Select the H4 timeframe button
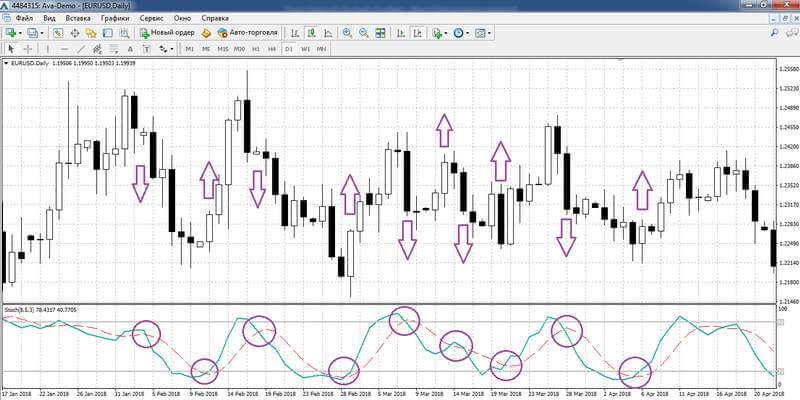Image resolution: width=800 pixels, height=400 pixels. coord(272,49)
